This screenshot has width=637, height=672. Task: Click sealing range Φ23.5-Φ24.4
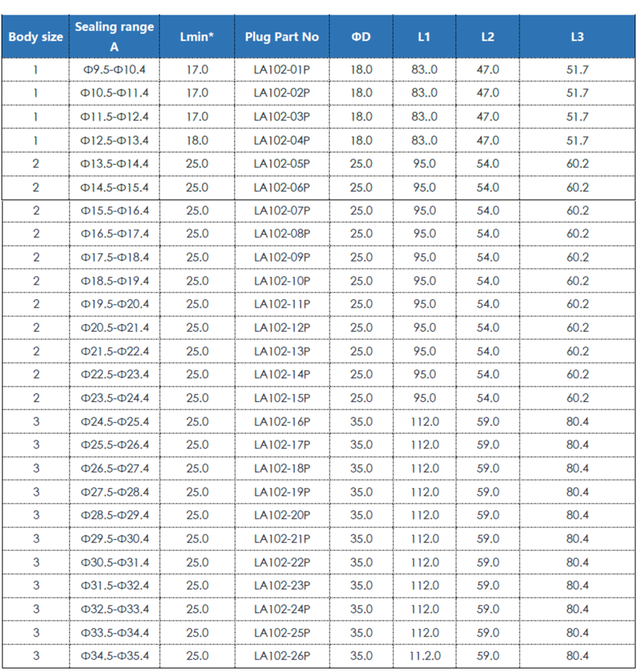[x=115, y=398]
